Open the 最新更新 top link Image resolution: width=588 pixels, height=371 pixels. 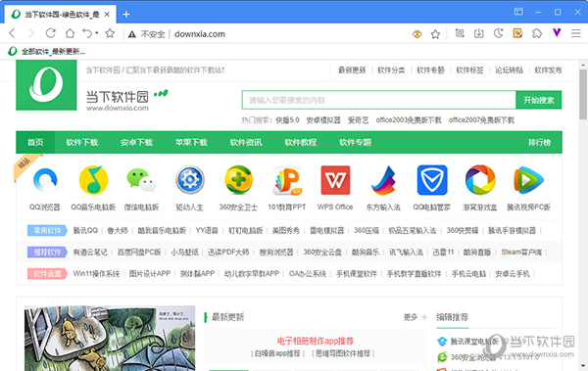coord(352,70)
